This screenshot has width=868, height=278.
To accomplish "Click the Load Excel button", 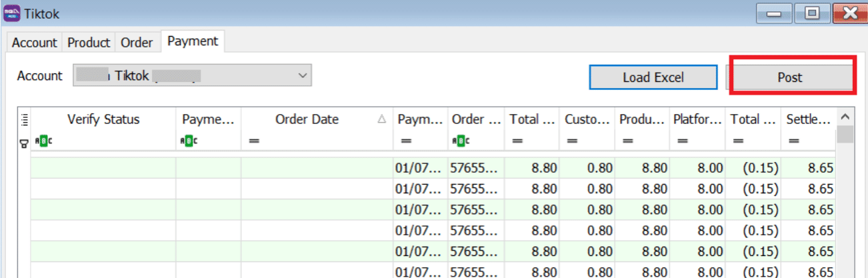I will tap(653, 77).
